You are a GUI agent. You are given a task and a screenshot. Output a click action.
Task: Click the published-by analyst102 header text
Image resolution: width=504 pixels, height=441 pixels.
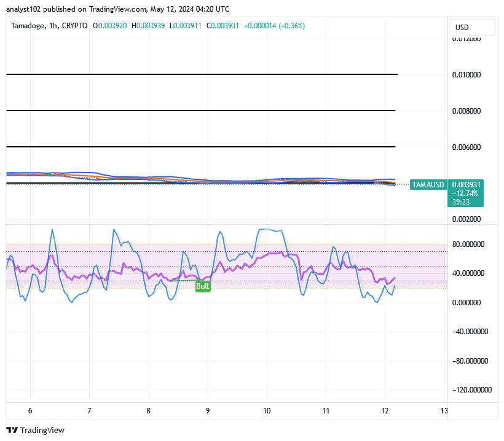[x=117, y=9]
